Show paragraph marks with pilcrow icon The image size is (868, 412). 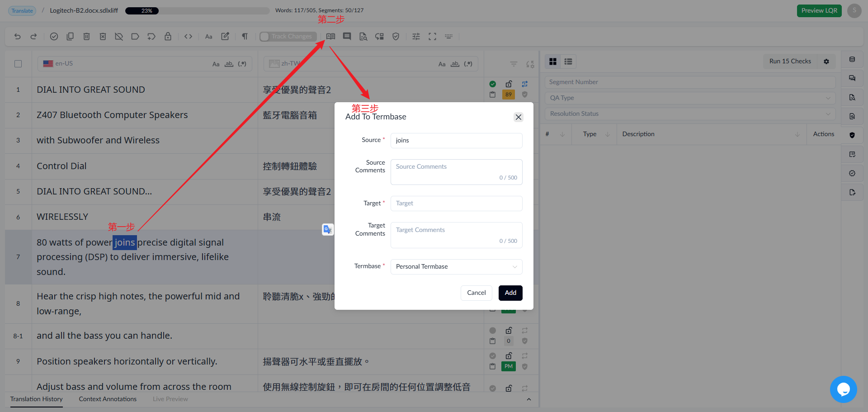(x=245, y=37)
